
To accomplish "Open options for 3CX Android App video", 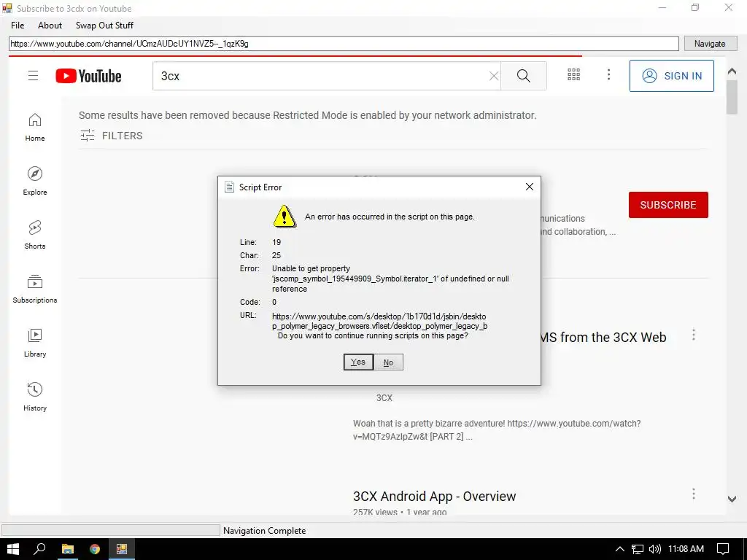I will (x=694, y=494).
